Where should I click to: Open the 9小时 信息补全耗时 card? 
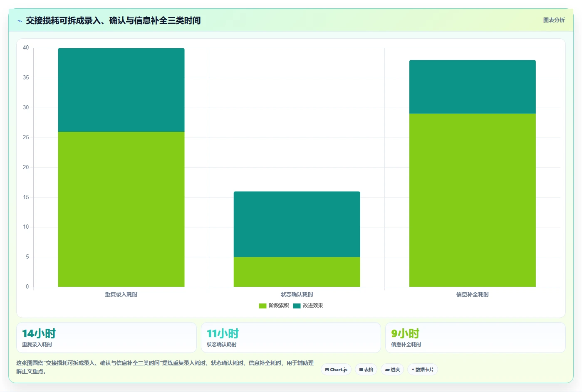[x=475, y=338]
